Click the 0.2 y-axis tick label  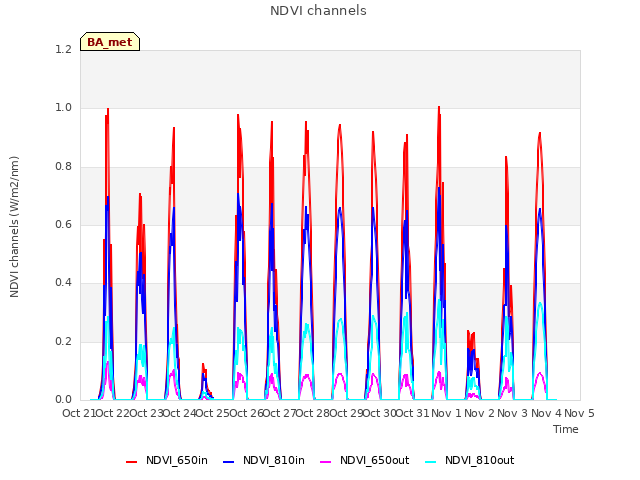pos(63,342)
